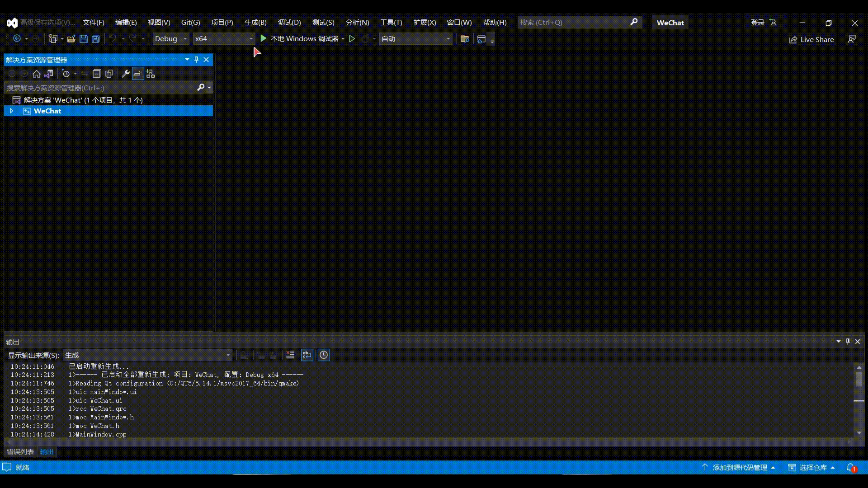
Task: Expand the WeChat project node
Action: click(x=12, y=111)
